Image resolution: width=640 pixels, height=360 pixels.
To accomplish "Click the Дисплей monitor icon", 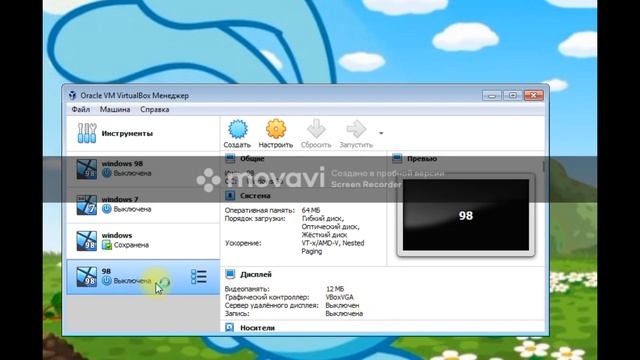I will click(230, 274).
